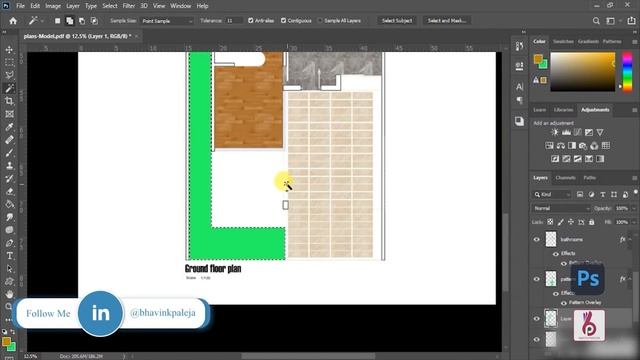Select the Brush tool

(9, 153)
